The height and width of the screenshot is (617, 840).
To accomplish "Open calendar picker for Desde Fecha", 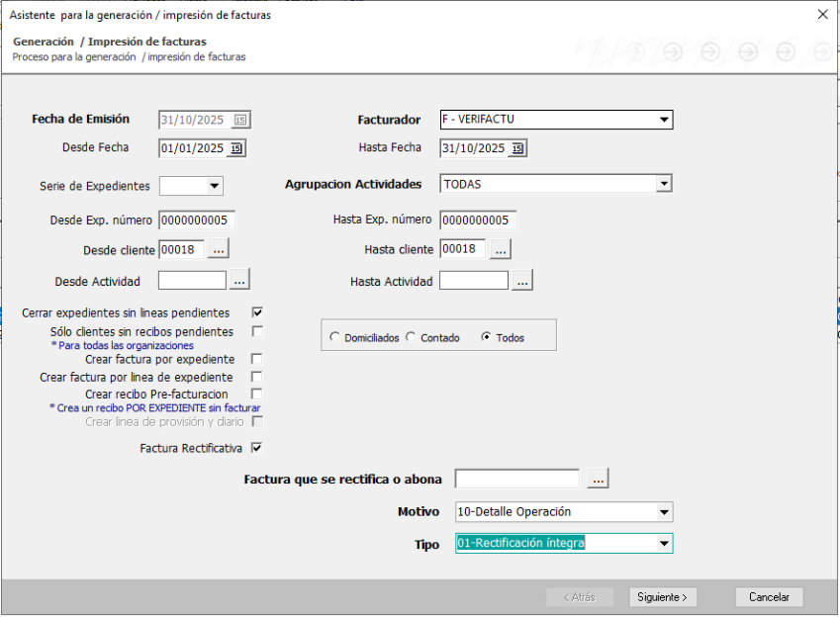I will [x=235, y=148].
